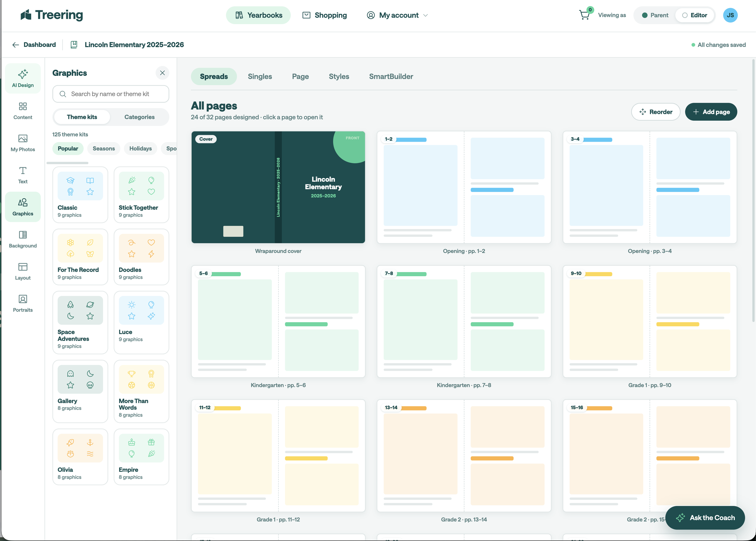Switch to the Page tab
Image resolution: width=756 pixels, height=541 pixels.
coord(300,77)
